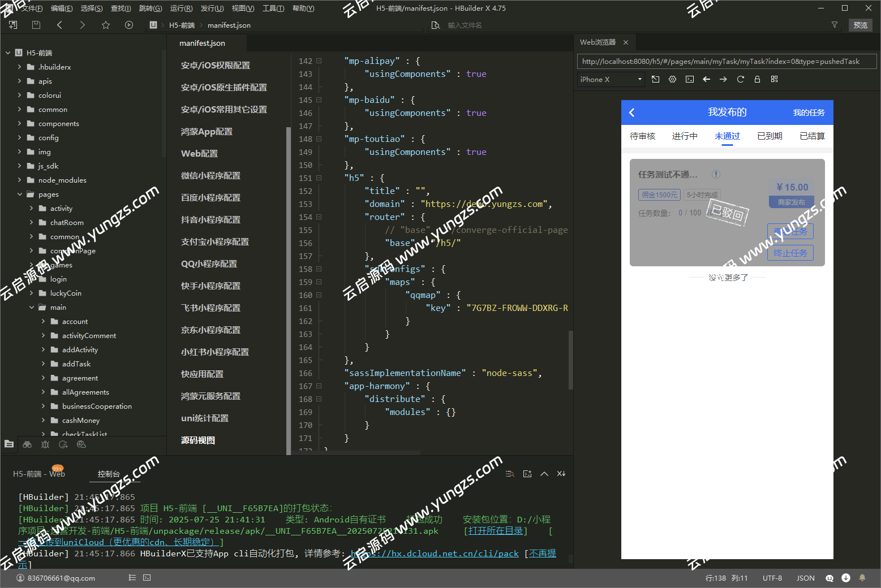Click the editor vertical scrollbar

(570, 360)
